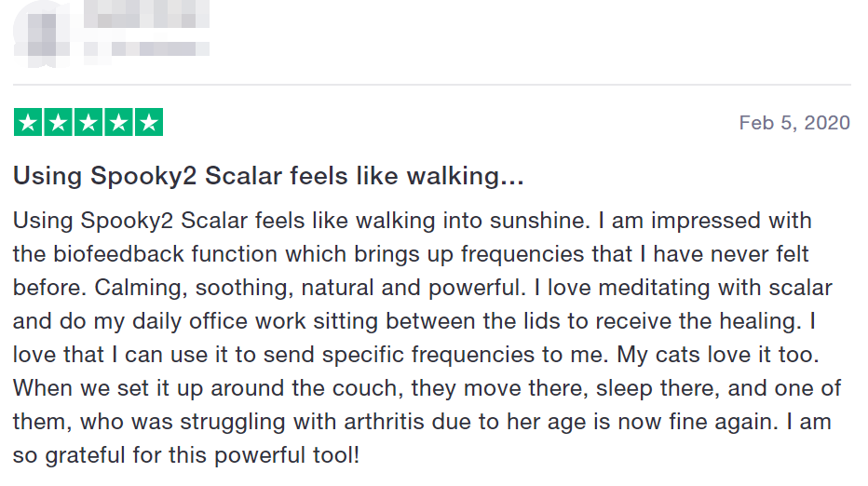Click the horizontal divider above the stars
This screenshot has width=868, height=486.
click(432, 85)
